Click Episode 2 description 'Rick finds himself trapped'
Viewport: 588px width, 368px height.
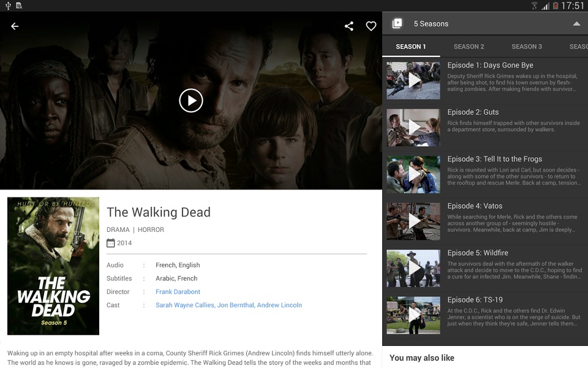point(513,126)
